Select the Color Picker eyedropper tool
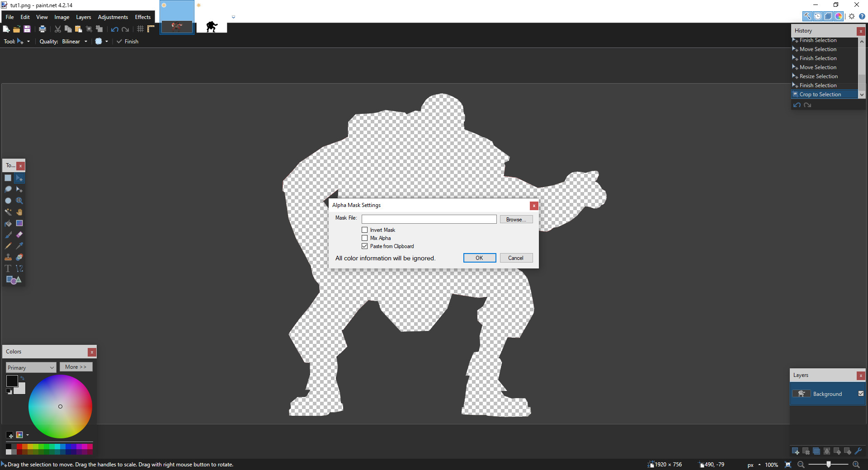The width and height of the screenshot is (868, 470). (19, 246)
